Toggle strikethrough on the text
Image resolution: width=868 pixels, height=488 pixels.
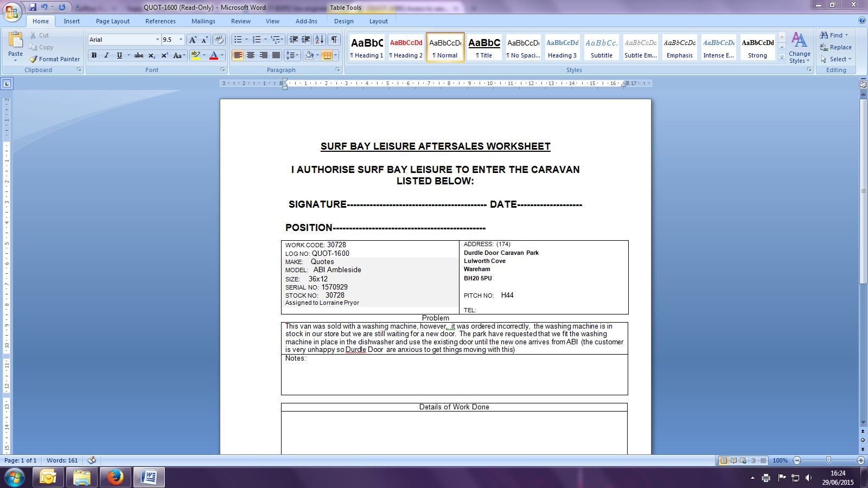point(139,55)
